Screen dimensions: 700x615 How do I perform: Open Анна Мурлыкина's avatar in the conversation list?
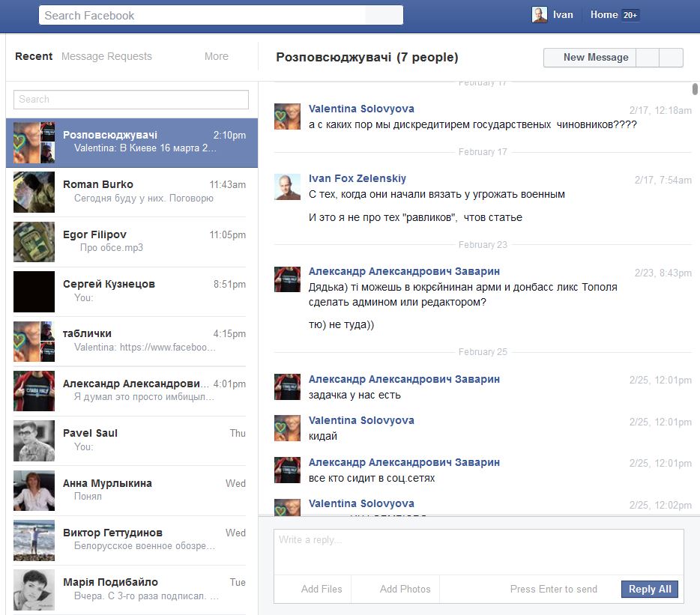pyautogui.click(x=34, y=491)
